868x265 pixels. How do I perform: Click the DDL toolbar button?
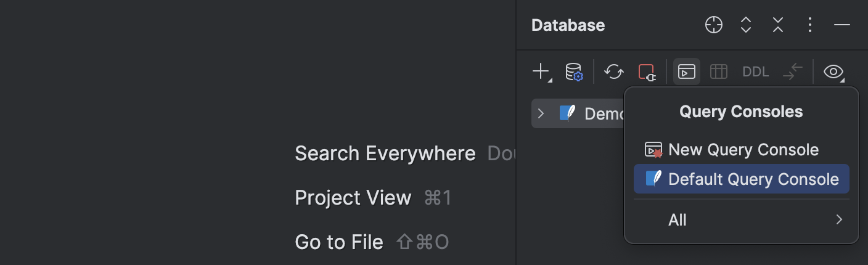coord(755,72)
